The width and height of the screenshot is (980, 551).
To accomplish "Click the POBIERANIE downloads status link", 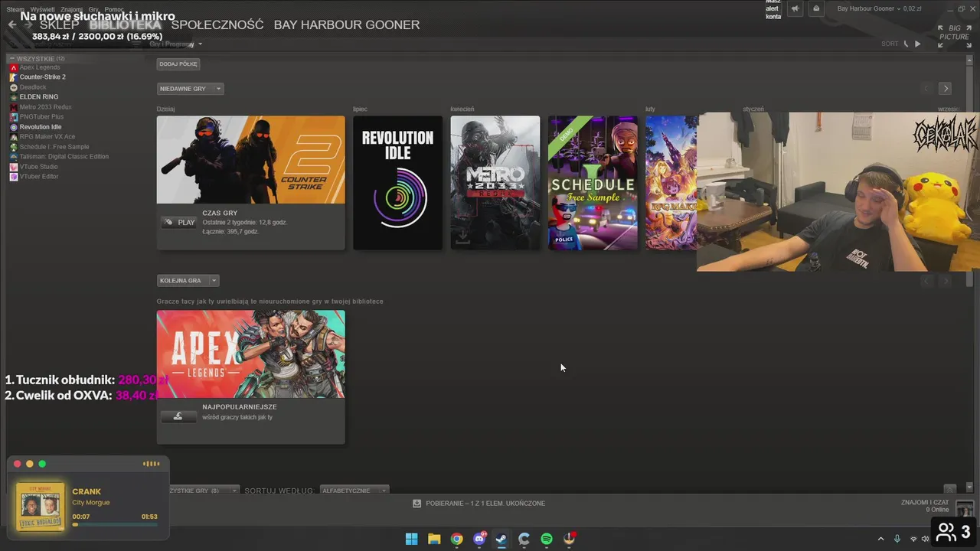I will pyautogui.click(x=485, y=504).
